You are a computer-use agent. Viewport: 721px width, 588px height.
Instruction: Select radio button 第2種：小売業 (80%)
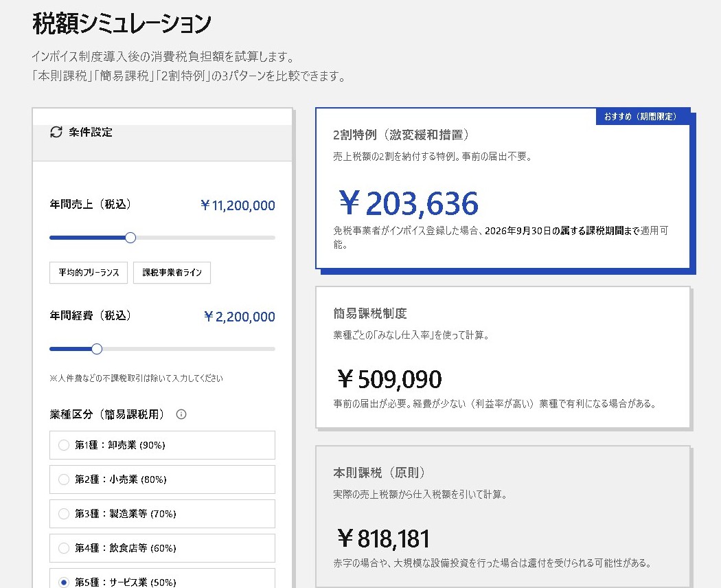65,479
